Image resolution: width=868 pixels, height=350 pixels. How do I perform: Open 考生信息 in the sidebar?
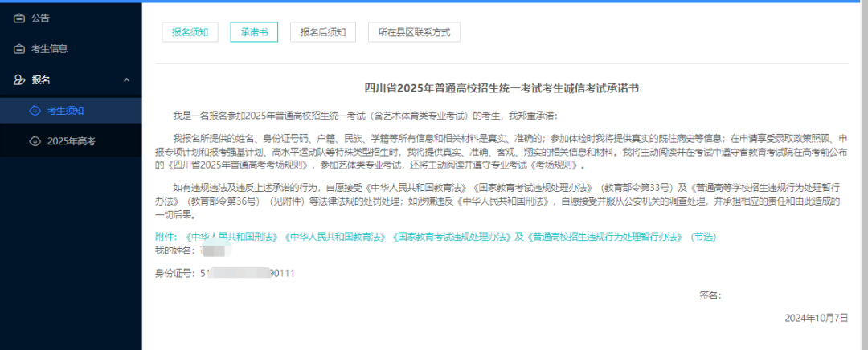pos(71,49)
